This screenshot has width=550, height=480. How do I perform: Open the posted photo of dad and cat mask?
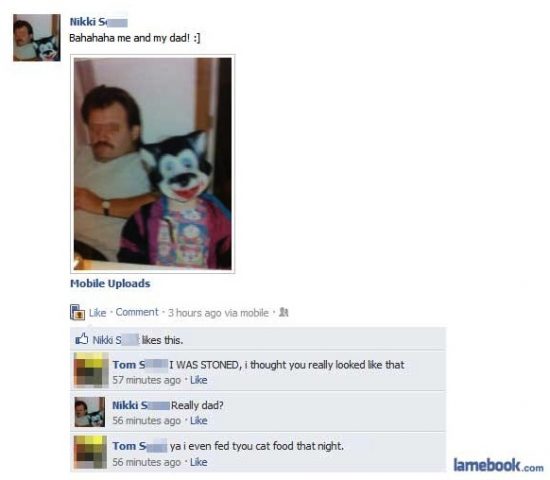(x=153, y=164)
